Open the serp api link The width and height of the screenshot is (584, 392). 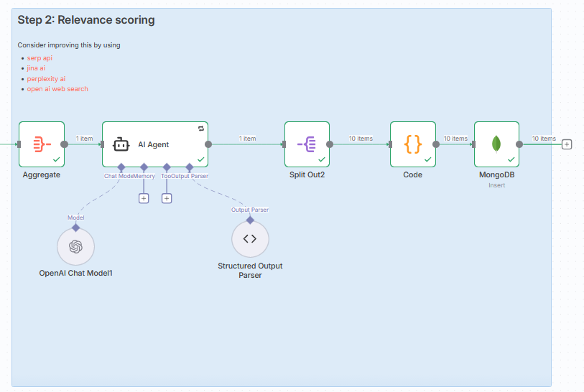(40, 57)
